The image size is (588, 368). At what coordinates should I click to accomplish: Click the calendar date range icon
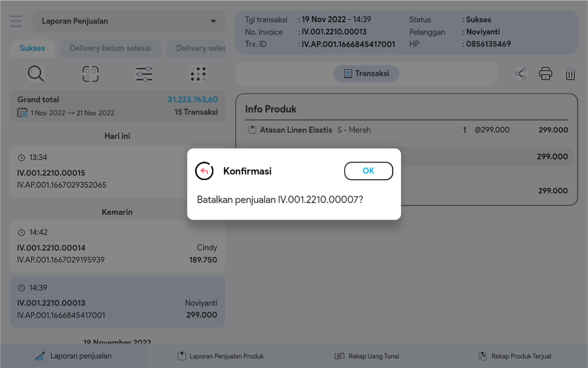[x=22, y=113]
